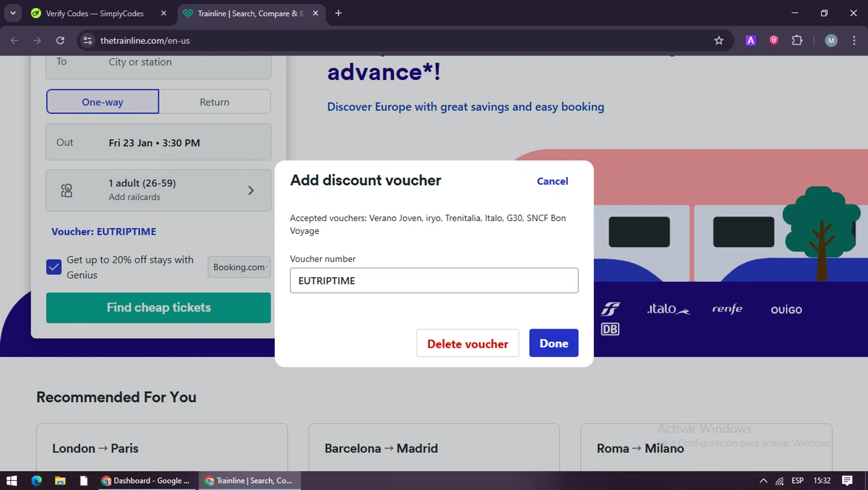This screenshot has width=868, height=490.
Task: Cancel the Add discount voucher dialog
Action: point(552,181)
